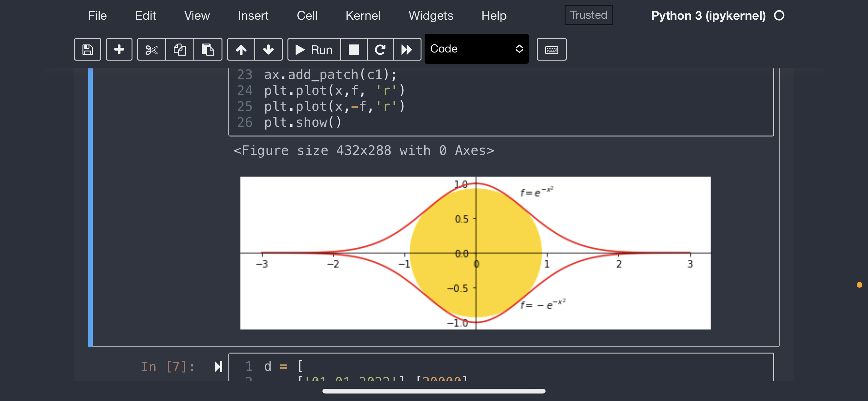This screenshot has width=868, height=401.
Task: Open the Code cell type dropdown
Action: coord(476,49)
